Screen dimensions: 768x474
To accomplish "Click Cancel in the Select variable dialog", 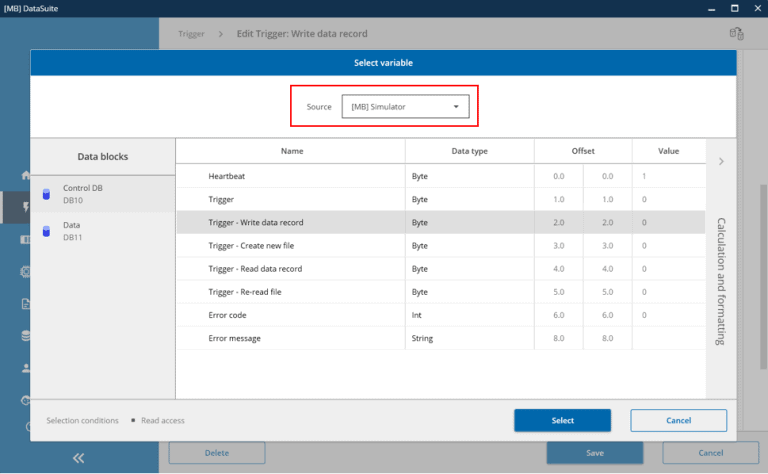I will [x=678, y=421].
